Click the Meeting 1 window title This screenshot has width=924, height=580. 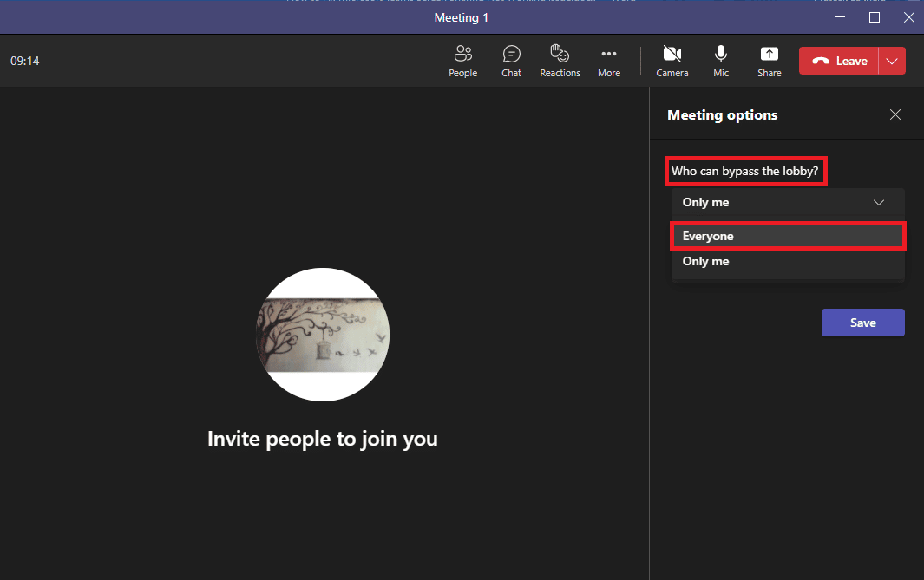pos(461,17)
